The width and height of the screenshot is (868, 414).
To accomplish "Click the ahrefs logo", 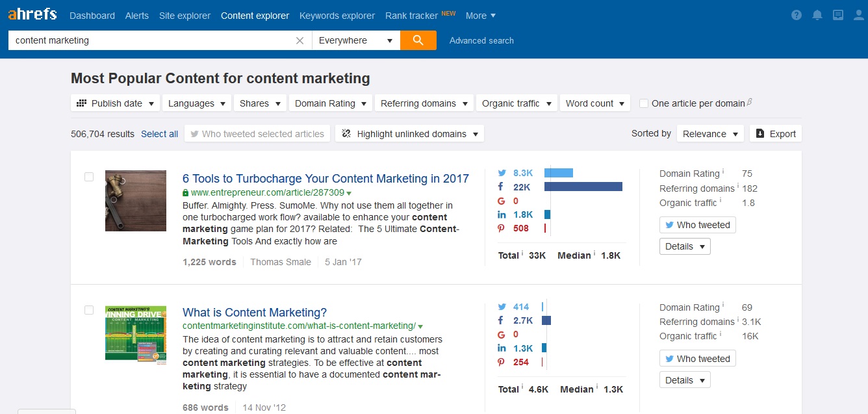I will 32,14.
